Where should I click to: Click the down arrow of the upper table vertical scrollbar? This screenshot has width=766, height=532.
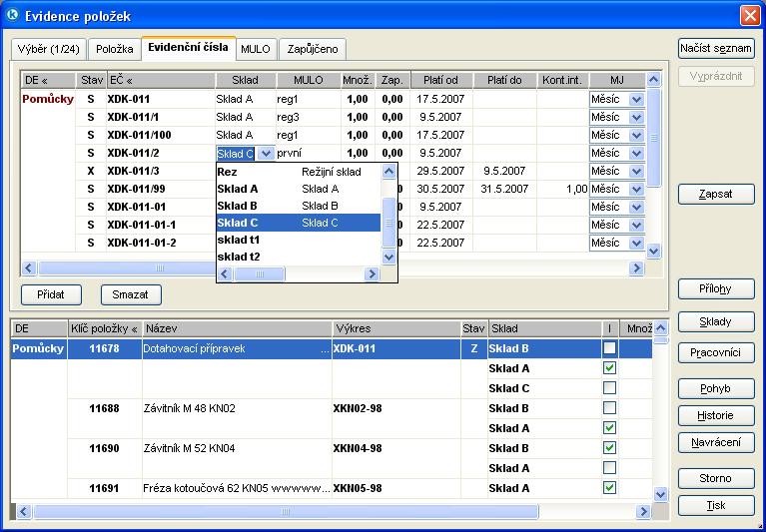point(653,251)
